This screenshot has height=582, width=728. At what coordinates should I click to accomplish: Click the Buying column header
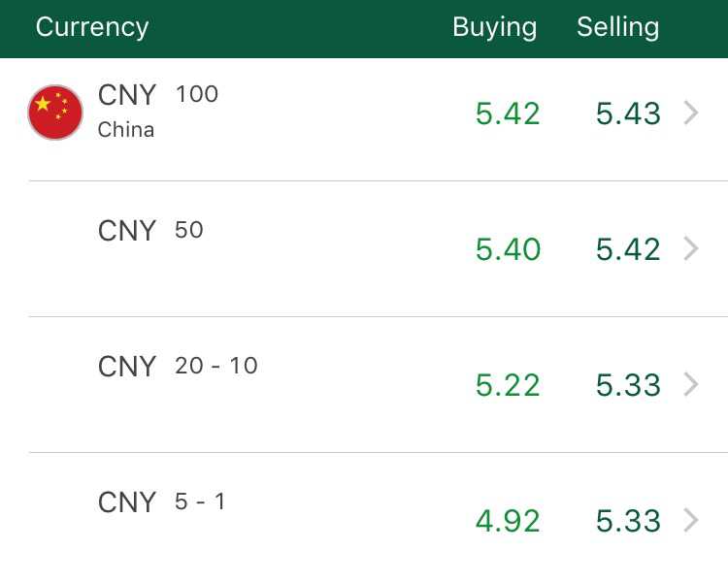[494, 27]
